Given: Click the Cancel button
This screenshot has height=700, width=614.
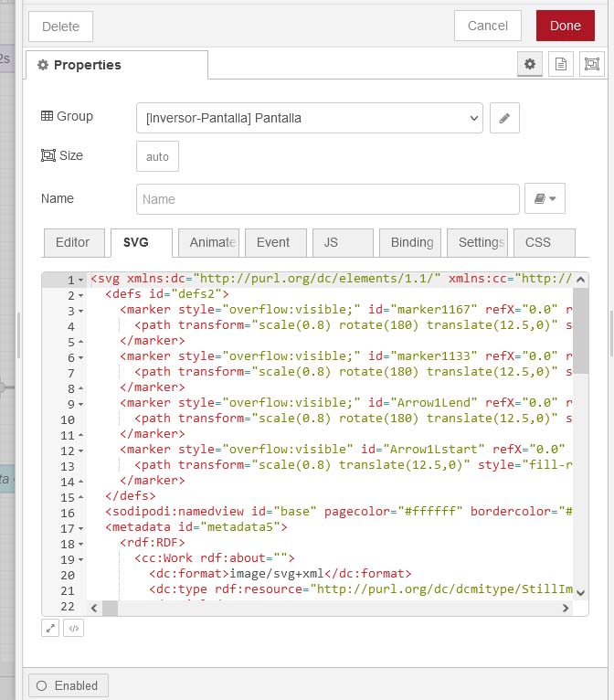Looking at the screenshot, I should coord(488,26).
